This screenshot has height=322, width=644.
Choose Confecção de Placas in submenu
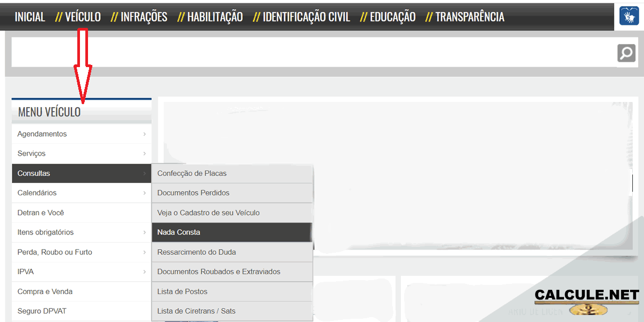coord(232,173)
